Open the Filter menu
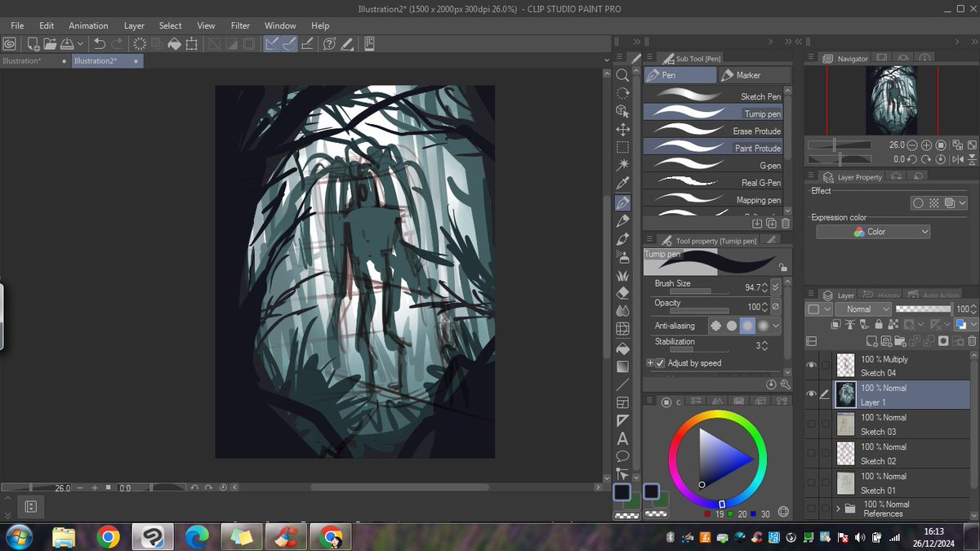980x551 pixels. coord(240,25)
